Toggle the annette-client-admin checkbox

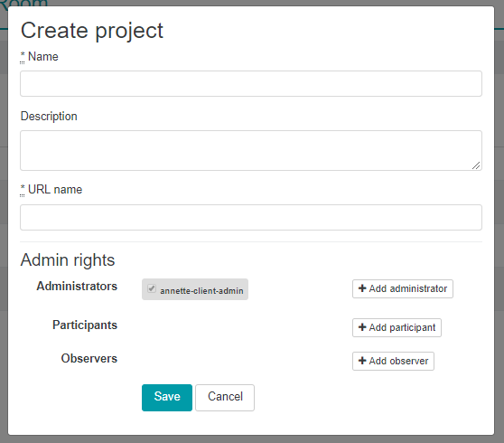coord(152,288)
